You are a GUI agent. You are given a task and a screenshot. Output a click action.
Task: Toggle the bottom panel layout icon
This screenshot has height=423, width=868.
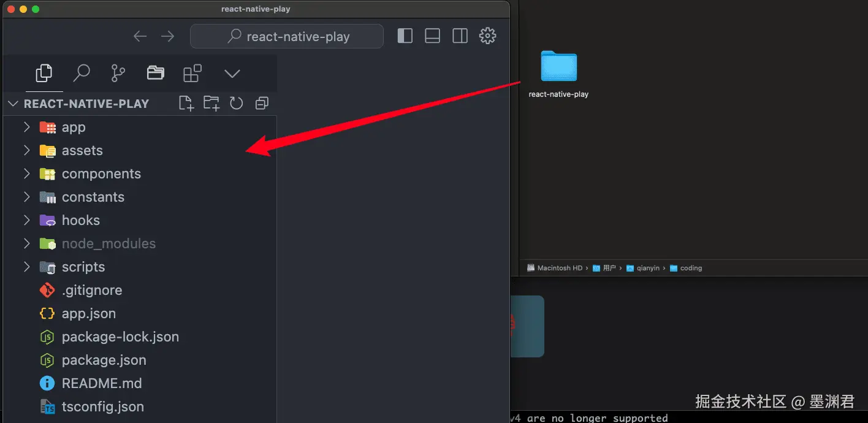(x=433, y=36)
